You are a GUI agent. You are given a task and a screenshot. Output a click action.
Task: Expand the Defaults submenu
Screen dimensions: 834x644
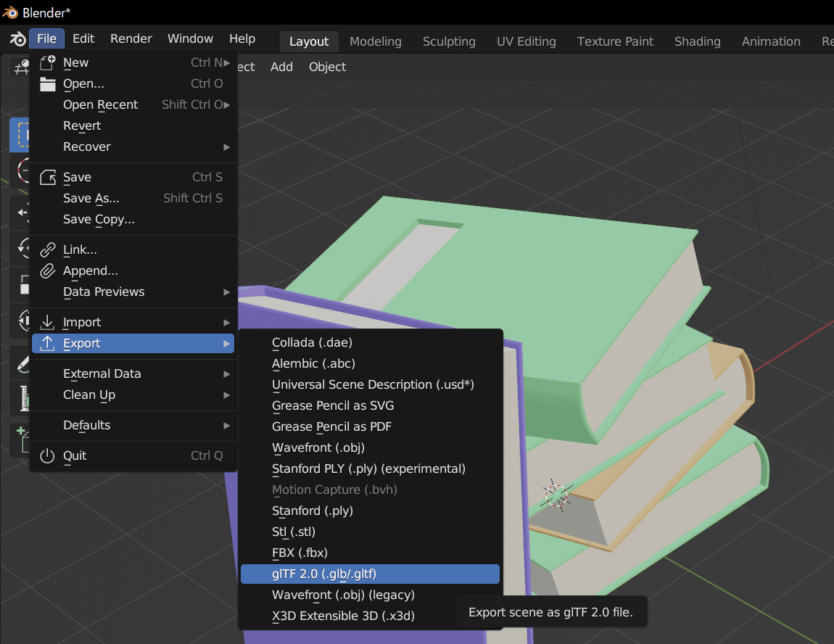click(x=133, y=426)
